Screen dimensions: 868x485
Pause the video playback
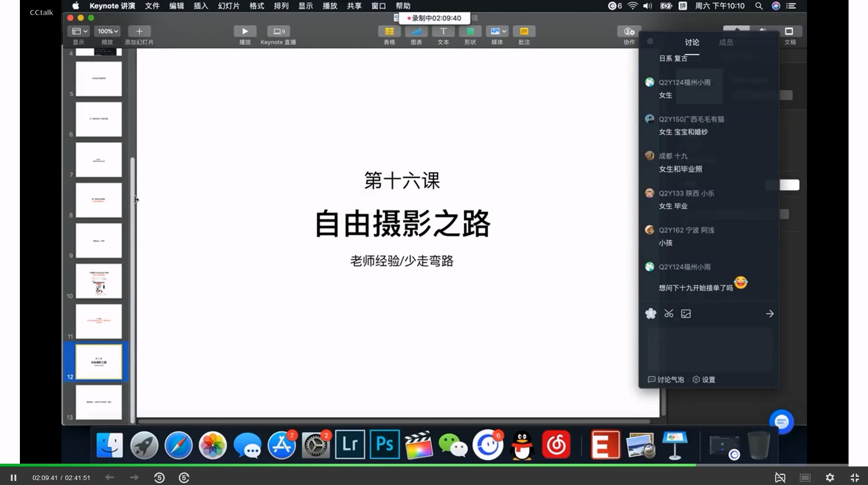pyautogui.click(x=14, y=477)
